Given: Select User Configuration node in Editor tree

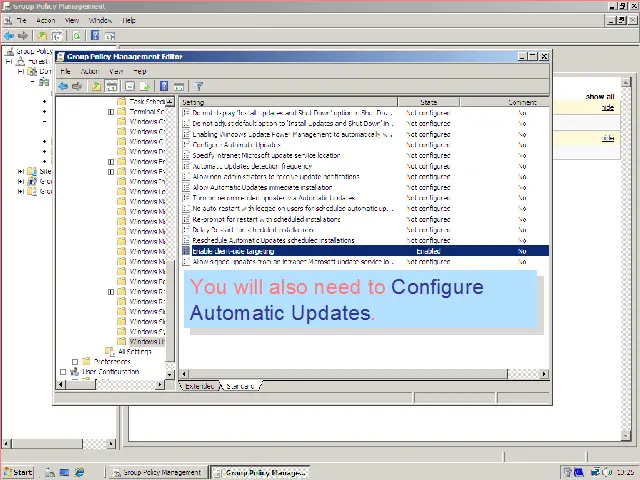Looking at the screenshot, I should 105,371.
